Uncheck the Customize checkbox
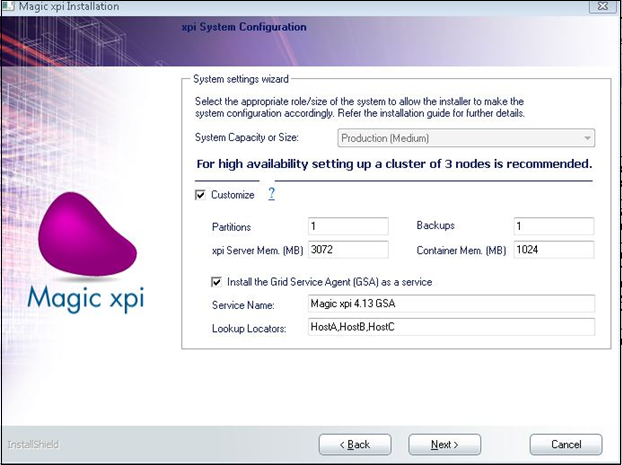Screen dimensions: 622x465 click(x=200, y=195)
